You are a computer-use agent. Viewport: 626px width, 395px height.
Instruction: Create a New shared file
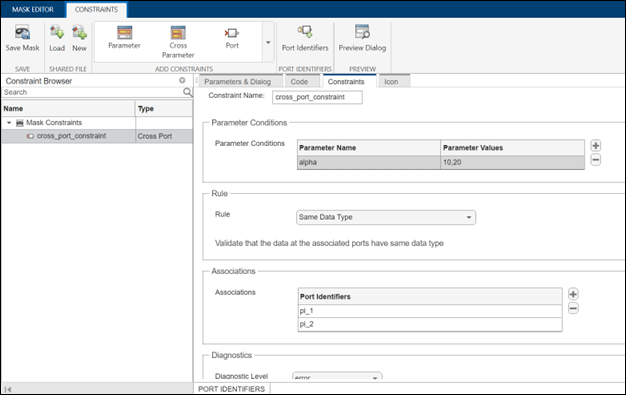click(x=79, y=38)
